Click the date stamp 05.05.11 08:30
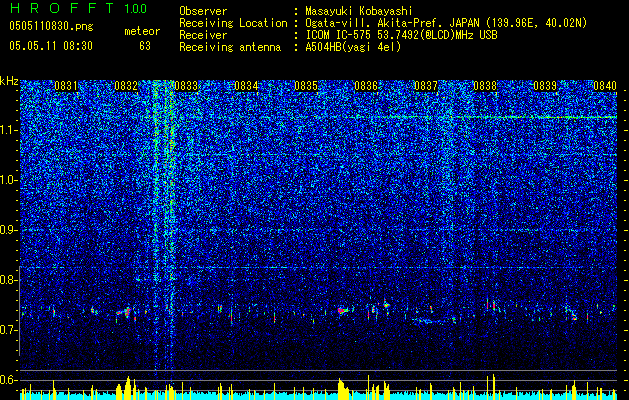The width and height of the screenshot is (629, 400). click(51, 46)
